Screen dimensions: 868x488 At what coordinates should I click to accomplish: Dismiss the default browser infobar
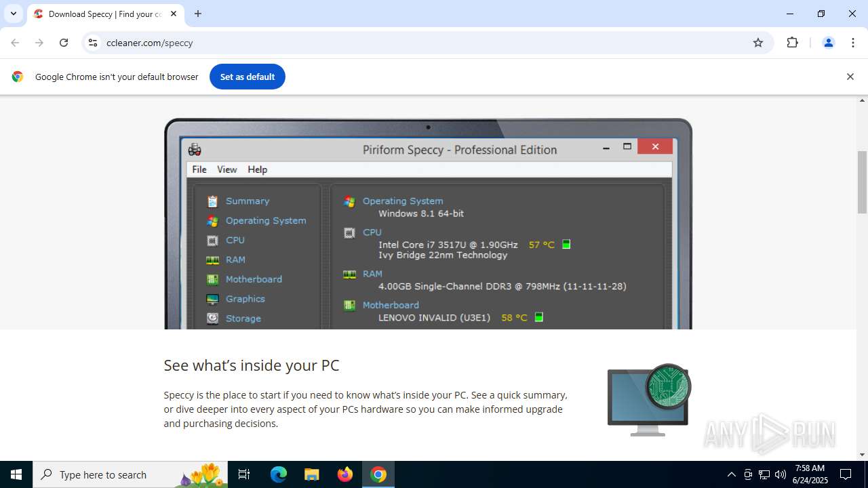click(x=850, y=77)
